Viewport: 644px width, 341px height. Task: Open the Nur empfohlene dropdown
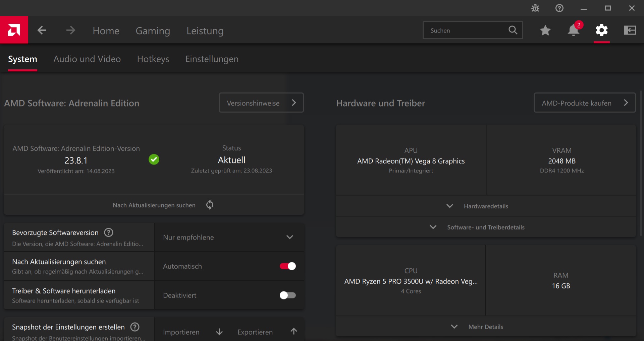tap(229, 237)
